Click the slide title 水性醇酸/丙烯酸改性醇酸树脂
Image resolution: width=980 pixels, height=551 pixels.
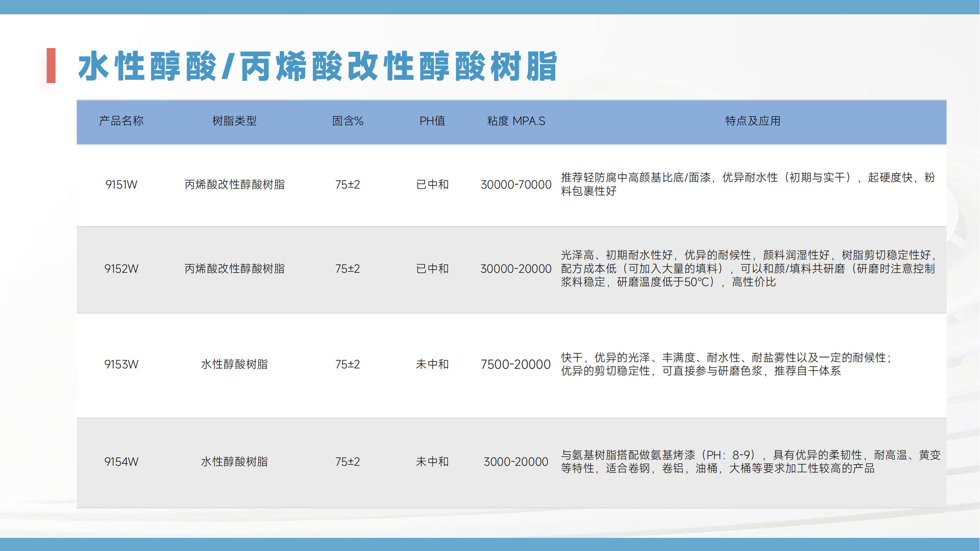tap(317, 66)
